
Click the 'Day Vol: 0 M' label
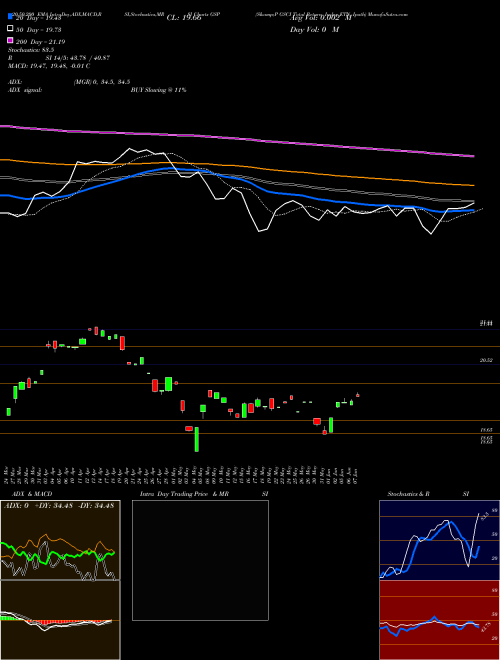[x=314, y=29]
